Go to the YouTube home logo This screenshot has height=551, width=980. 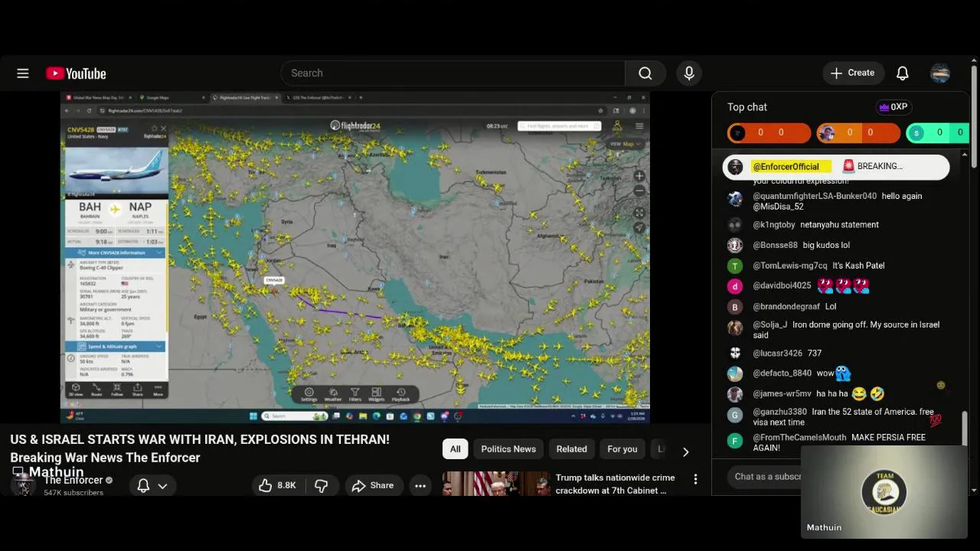click(76, 73)
